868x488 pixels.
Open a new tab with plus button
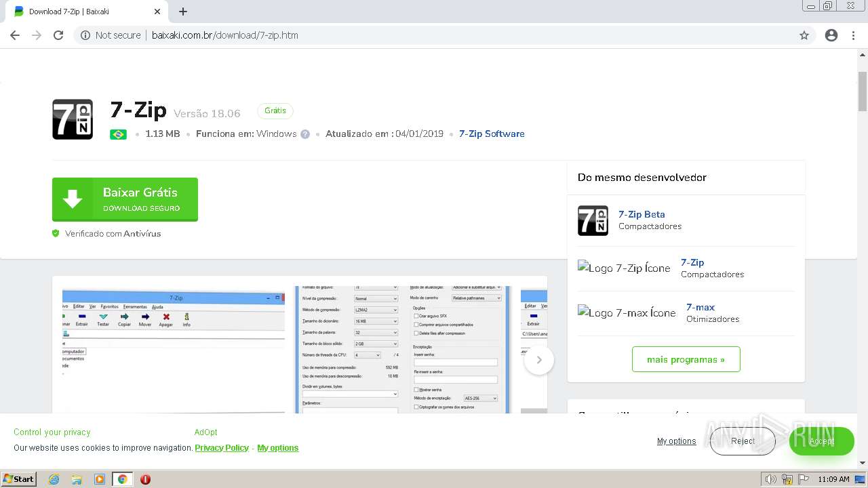tap(183, 12)
